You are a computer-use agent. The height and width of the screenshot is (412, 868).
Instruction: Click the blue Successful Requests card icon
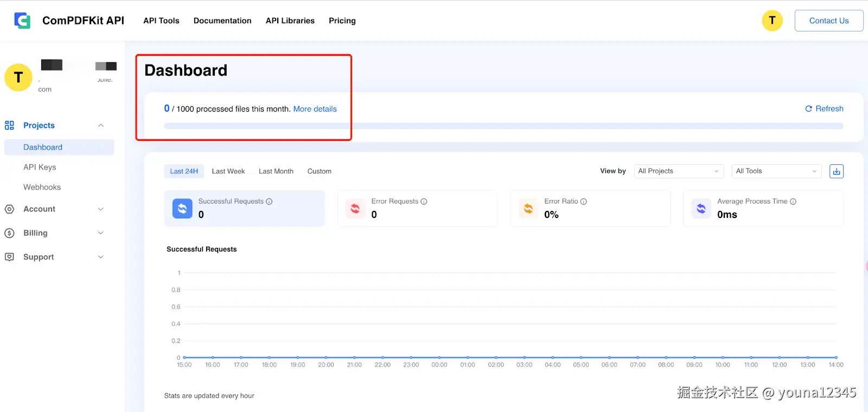182,208
